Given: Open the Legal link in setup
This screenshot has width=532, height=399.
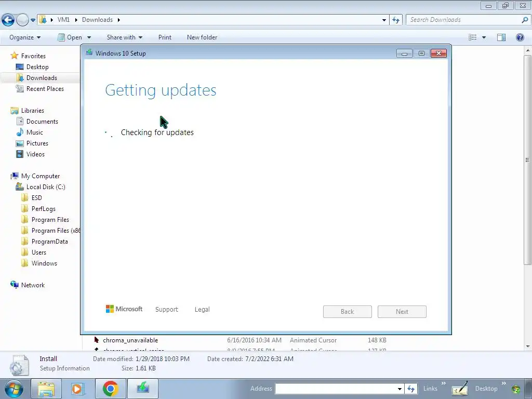Looking at the screenshot, I should tap(202, 310).
